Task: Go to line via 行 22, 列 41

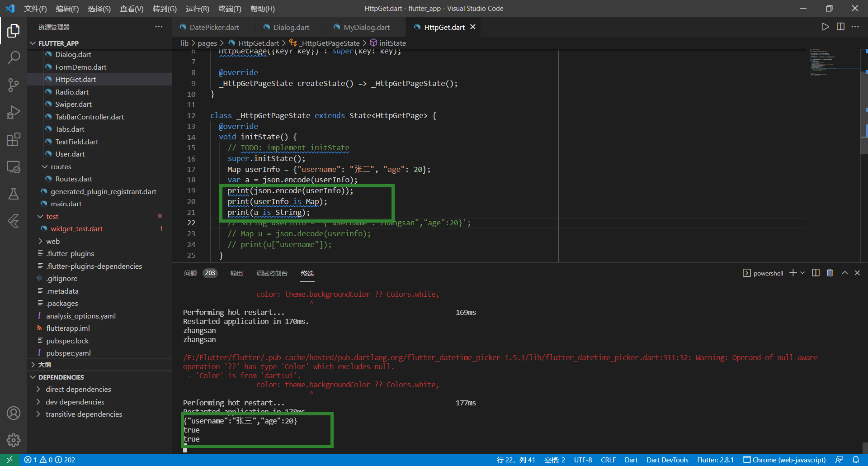Action: 516,460
